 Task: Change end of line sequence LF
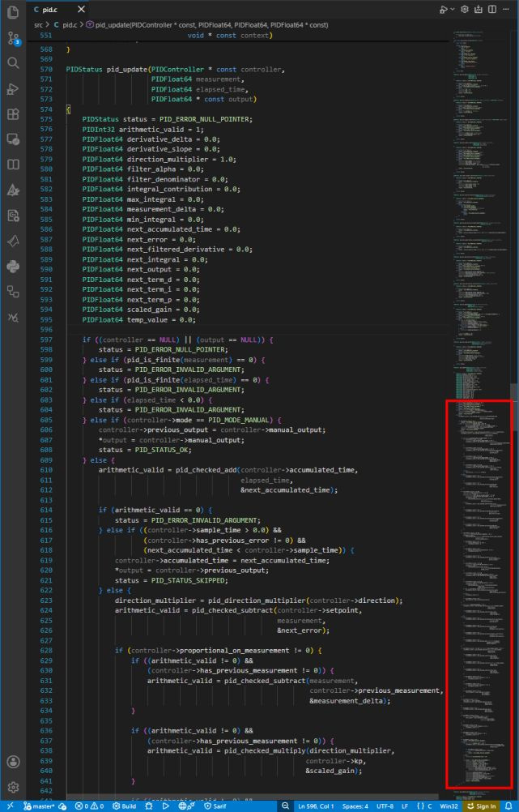click(405, 806)
